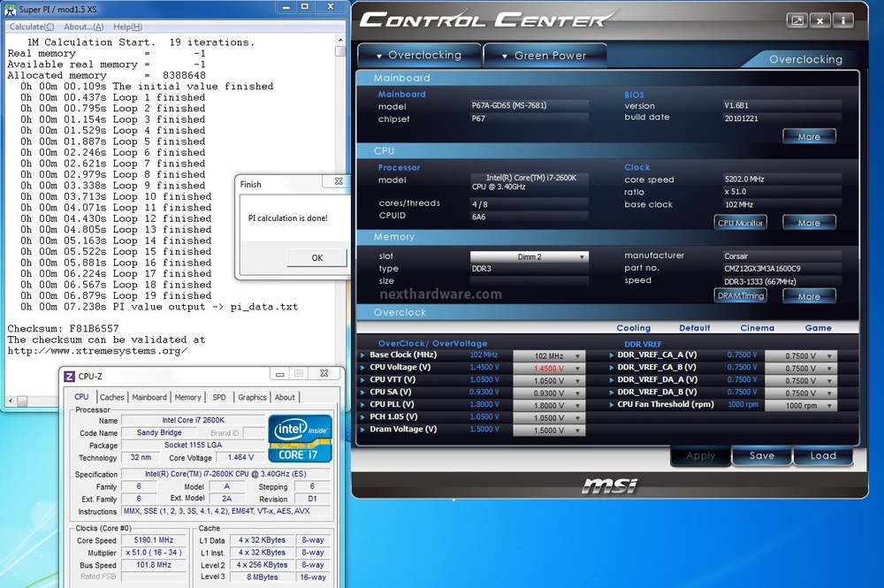
Task: Click the Super PI title bar icon
Action: tap(10, 9)
